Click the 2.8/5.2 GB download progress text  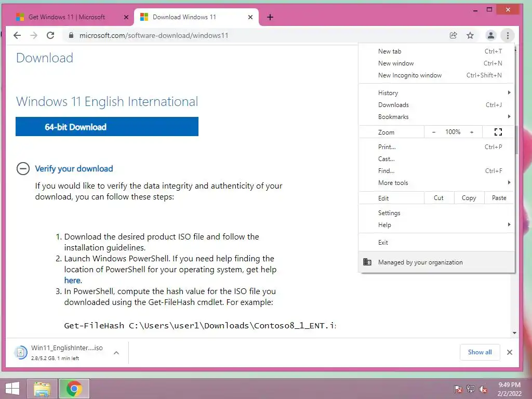[x=55, y=358]
